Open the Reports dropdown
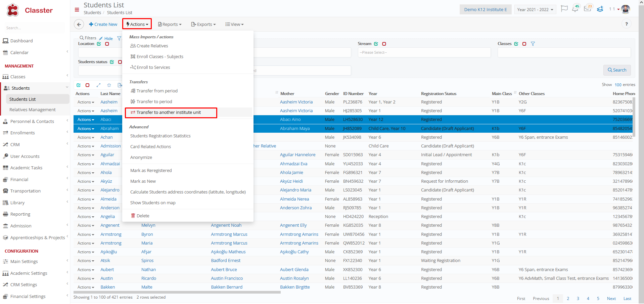 (x=170, y=24)
